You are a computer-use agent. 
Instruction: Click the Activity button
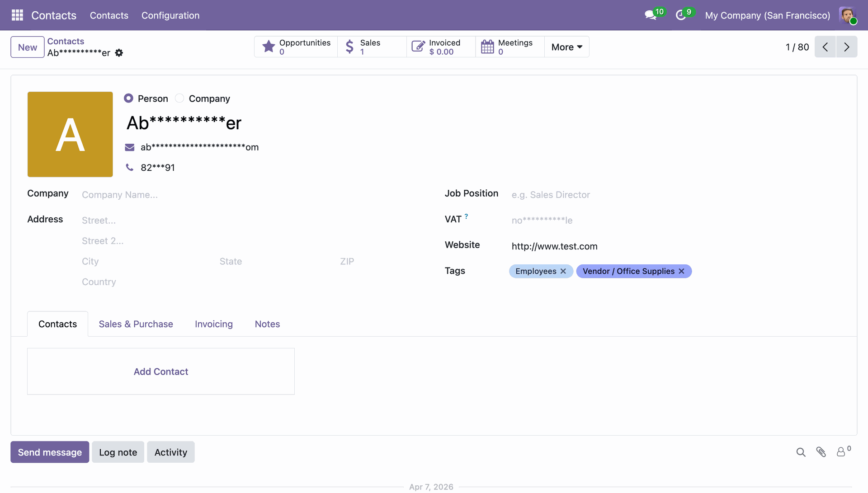pyautogui.click(x=171, y=452)
